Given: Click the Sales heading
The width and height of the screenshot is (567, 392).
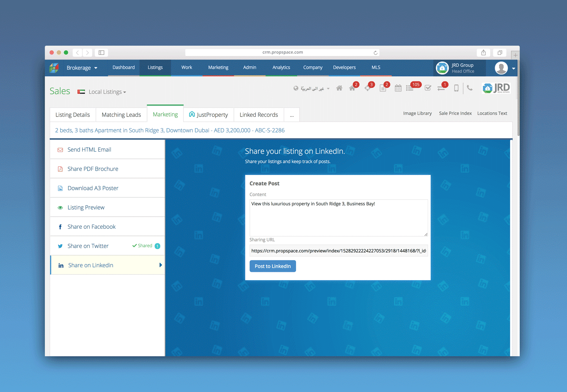Looking at the screenshot, I should 60,91.
